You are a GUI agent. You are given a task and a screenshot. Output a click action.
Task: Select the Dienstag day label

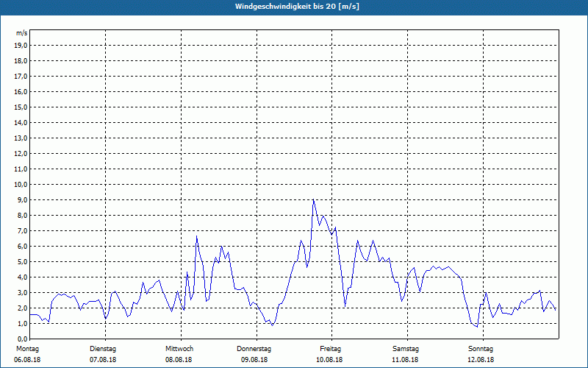tap(103, 349)
